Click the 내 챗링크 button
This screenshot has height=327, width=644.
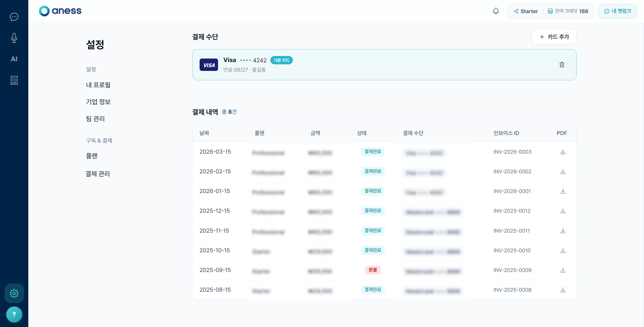[x=617, y=11]
